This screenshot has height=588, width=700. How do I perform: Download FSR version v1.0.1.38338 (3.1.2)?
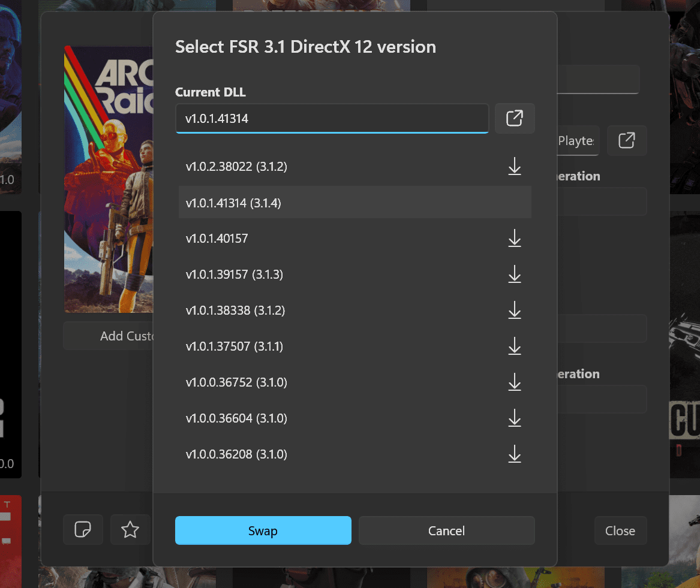pos(514,310)
